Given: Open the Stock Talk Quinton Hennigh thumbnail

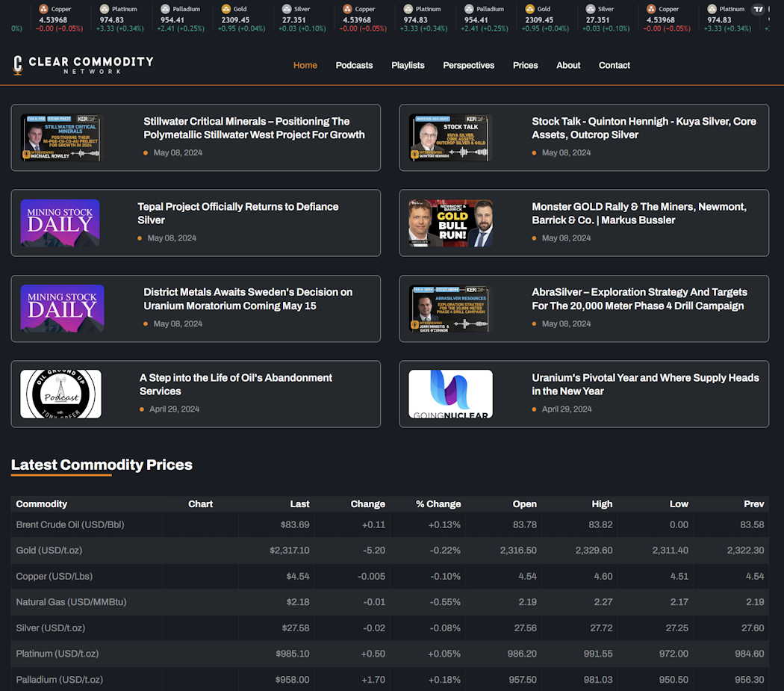Looking at the screenshot, I should [450, 138].
